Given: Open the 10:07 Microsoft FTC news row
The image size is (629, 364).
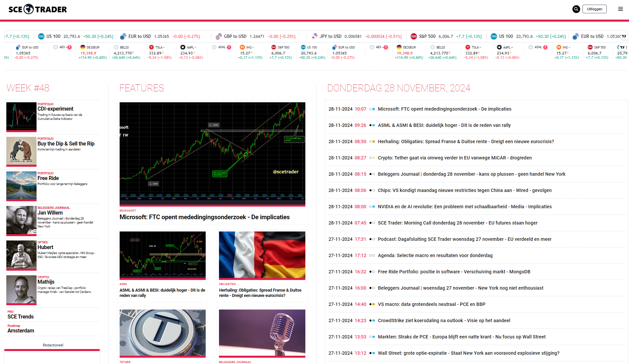Looking at the screenshot, I should (x=476, y=109).
